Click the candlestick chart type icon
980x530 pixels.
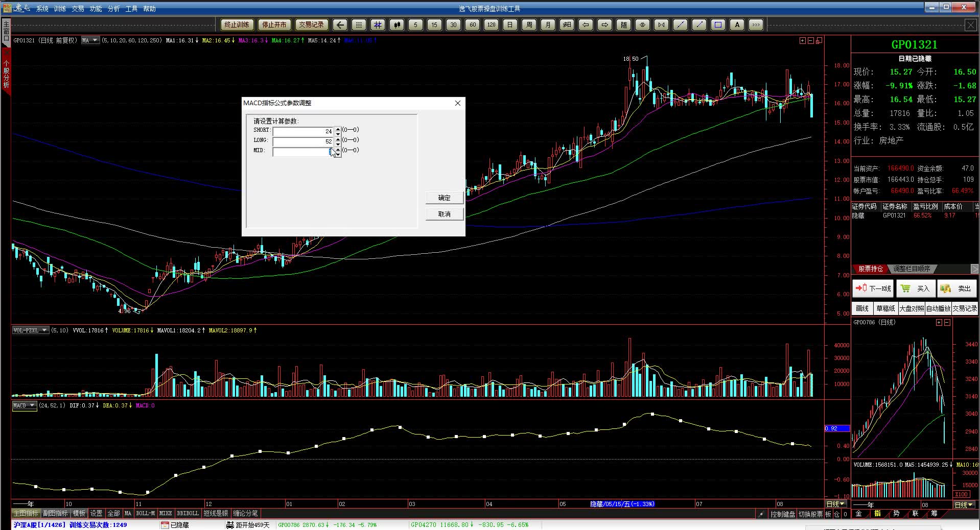click(396, 25)
